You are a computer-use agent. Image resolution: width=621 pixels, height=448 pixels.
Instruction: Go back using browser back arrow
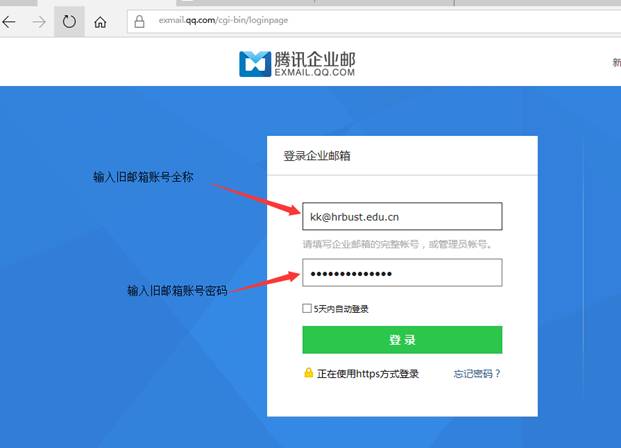[x=9, y=21]
